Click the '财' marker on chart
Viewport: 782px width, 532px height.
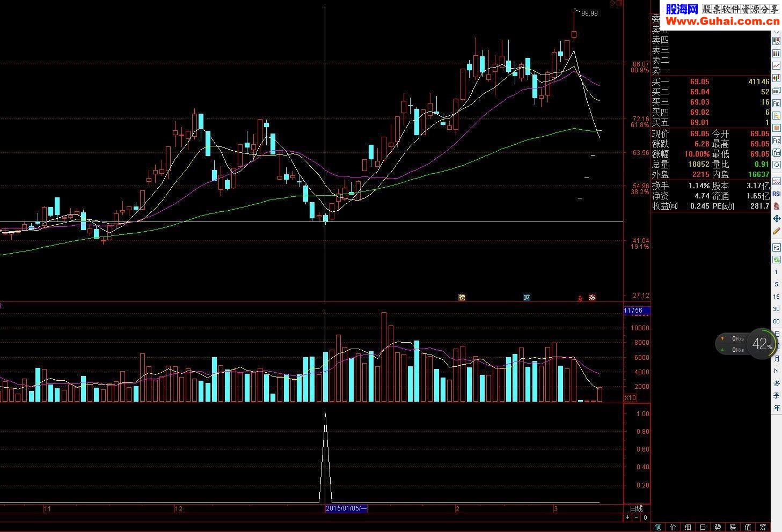(527, 297)
